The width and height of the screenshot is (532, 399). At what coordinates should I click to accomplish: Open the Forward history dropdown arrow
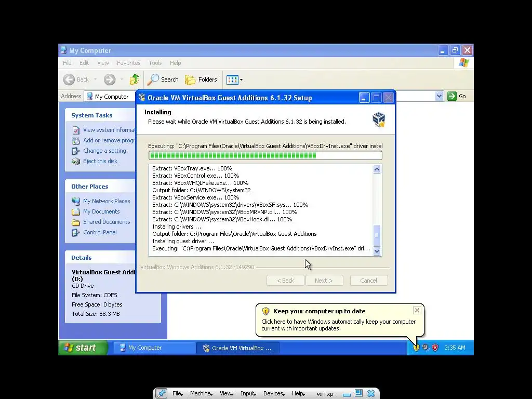coord(122,79)
